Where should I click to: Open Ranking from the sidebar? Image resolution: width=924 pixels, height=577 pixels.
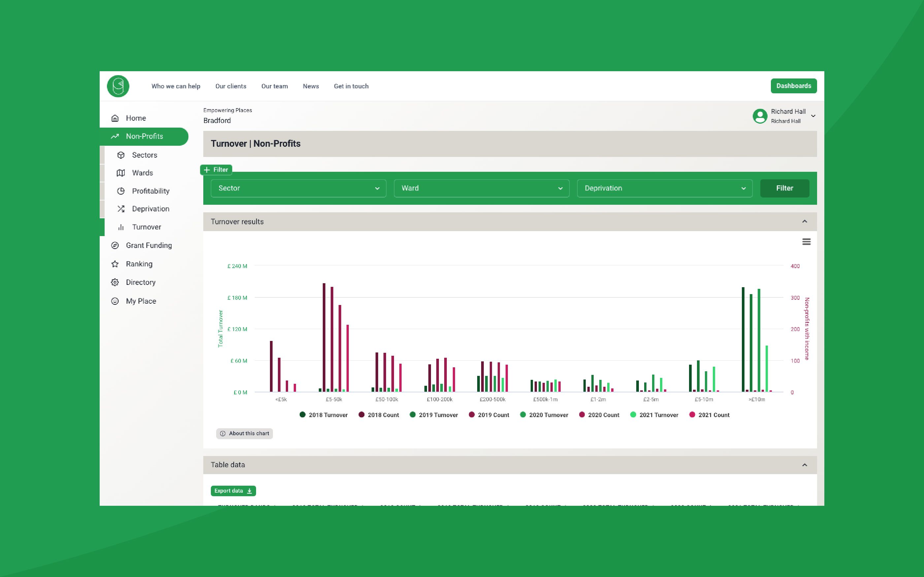(139, 264)
